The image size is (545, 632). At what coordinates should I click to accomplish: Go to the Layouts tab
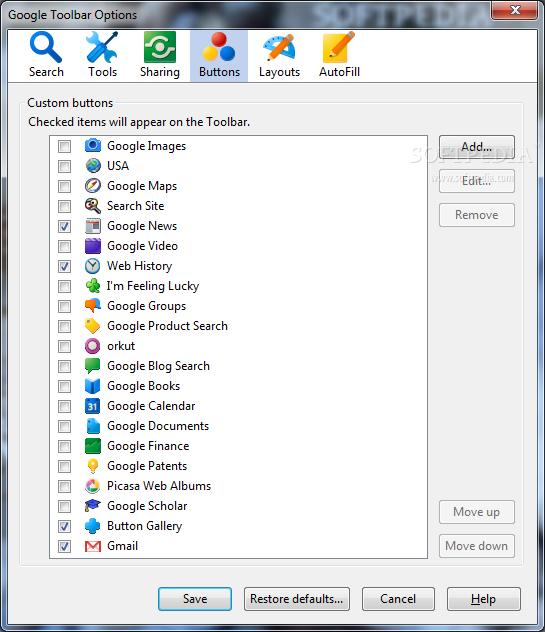tap(279, 56)
